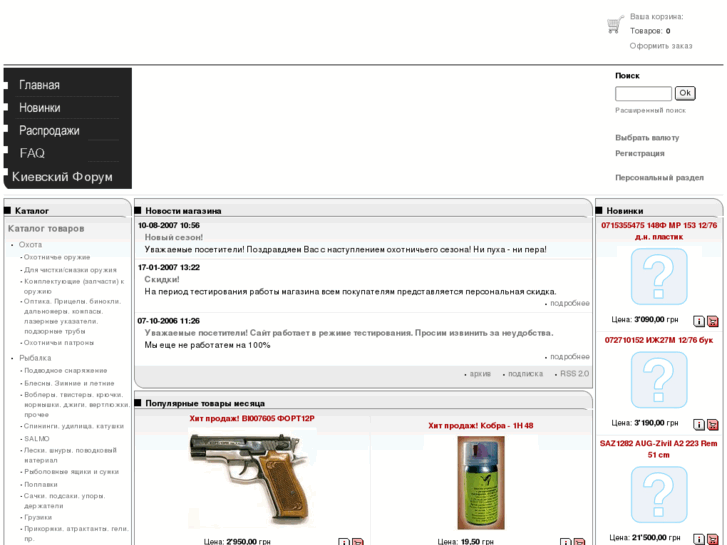The width and height of the screenshot is (727, 545).
Task: Open Расширенный поиск link
Action: pyautogui.click(x=650, y=110)
